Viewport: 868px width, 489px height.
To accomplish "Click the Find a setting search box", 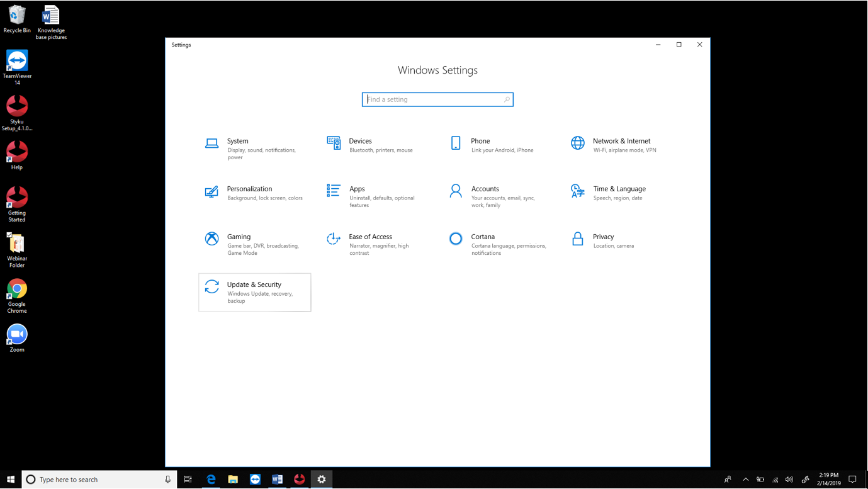I will coord(437,99).
